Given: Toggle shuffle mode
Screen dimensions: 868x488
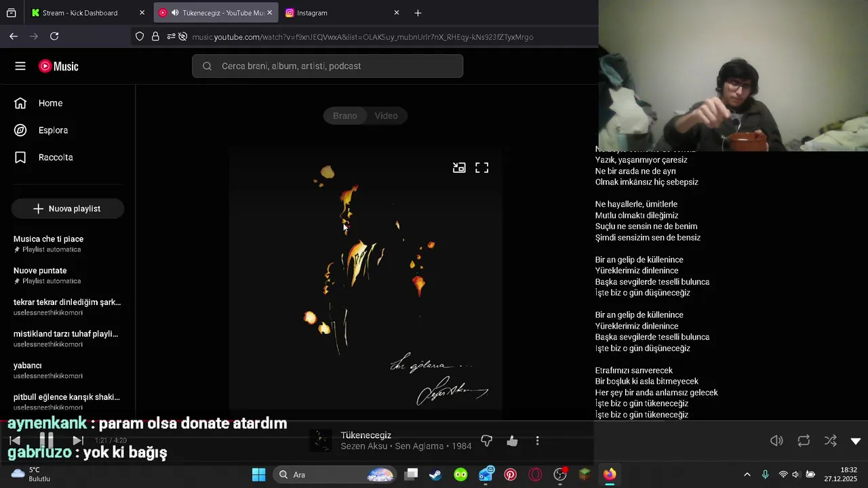Looking at the screenshot, I should tap(830, 441).
